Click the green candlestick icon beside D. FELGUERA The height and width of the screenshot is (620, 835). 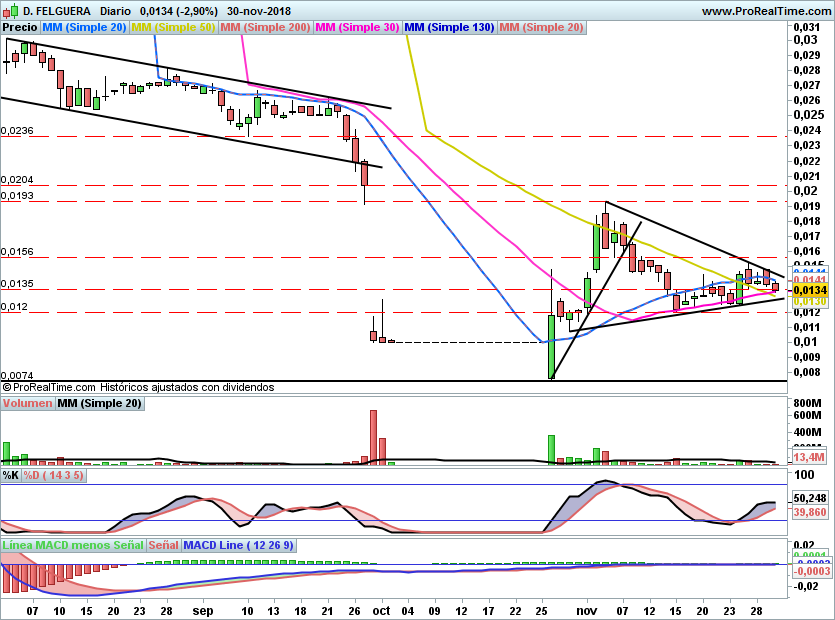tap(10, 11)
